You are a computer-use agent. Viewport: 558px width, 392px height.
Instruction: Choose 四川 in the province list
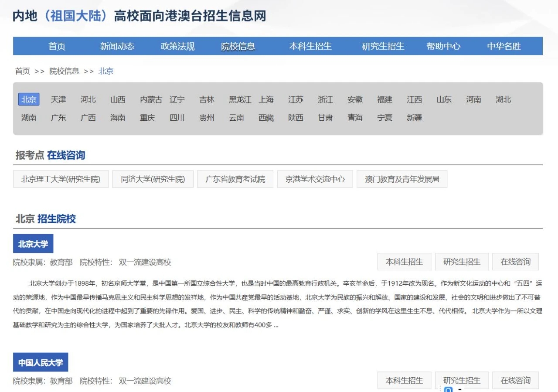[177, 118]
